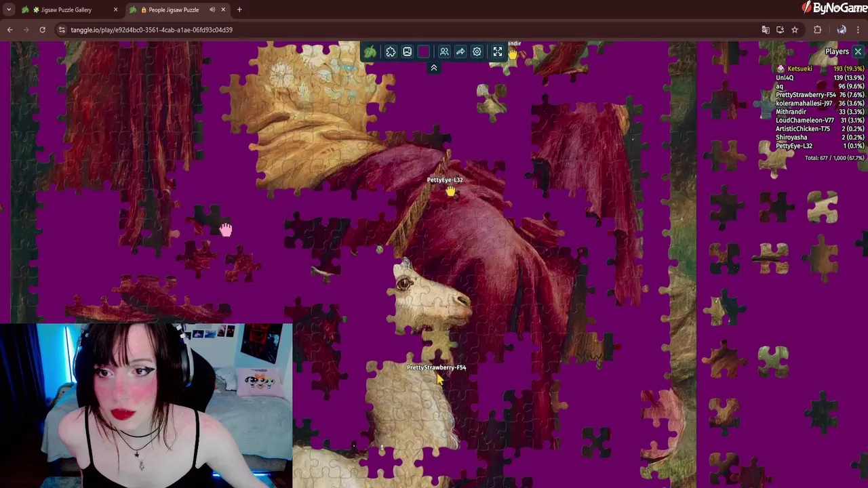This screenshot has width=868, height=488.
Task: Click the translate page icon
Action: 766,30
